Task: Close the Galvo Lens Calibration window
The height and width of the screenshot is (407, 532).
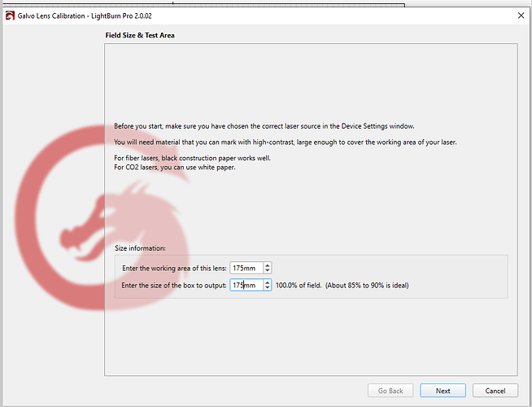Action: pos(520,15)
